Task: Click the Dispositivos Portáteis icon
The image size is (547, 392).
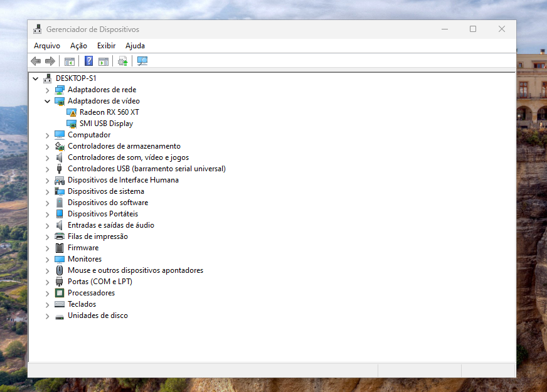Action: (x=60, y=214)
